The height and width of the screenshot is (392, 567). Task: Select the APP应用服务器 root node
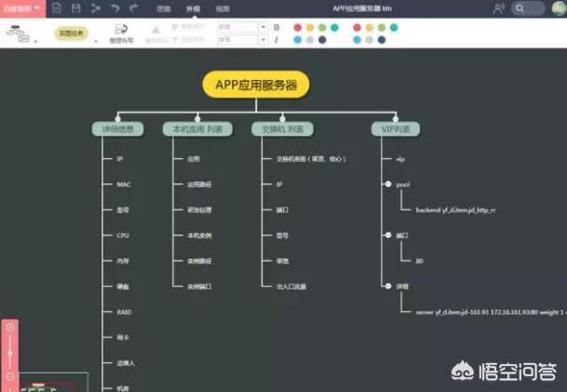(x=256, y=85)
